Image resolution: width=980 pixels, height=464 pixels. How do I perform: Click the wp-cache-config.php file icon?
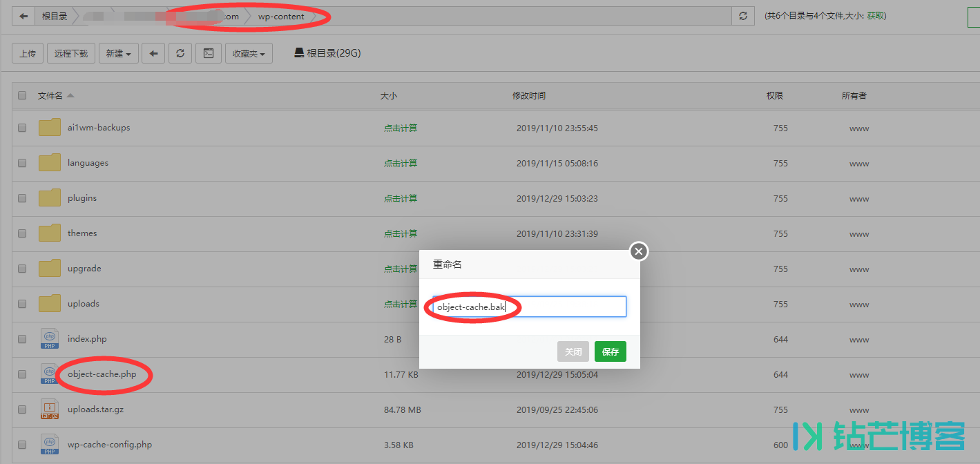pos(50,445)
